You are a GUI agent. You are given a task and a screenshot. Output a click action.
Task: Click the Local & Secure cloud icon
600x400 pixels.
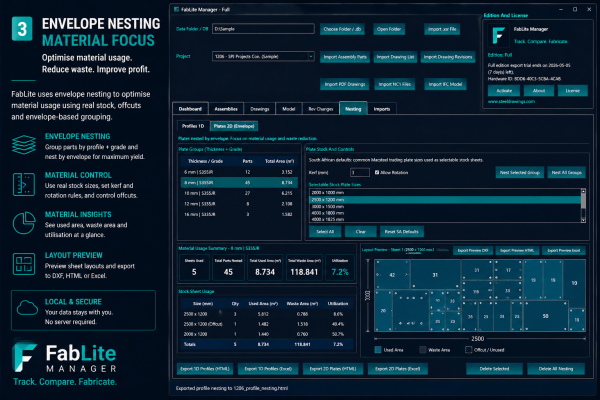tap(27, 308)
